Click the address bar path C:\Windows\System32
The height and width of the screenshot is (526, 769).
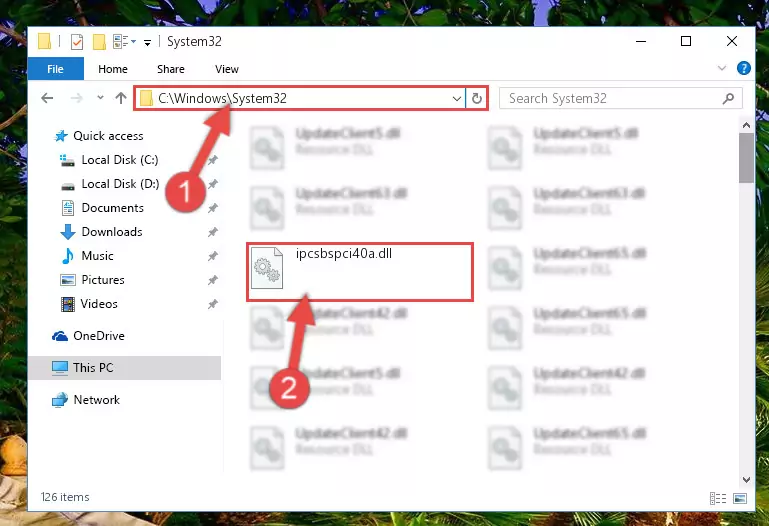(x=222, y=99)
